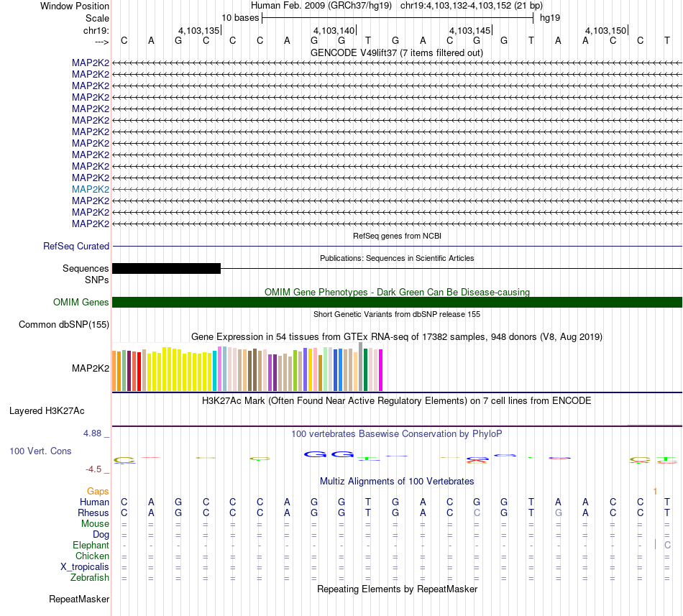Click the OMIM Genes label
Screen dimensions: 683x616
[x=81, y=302]
